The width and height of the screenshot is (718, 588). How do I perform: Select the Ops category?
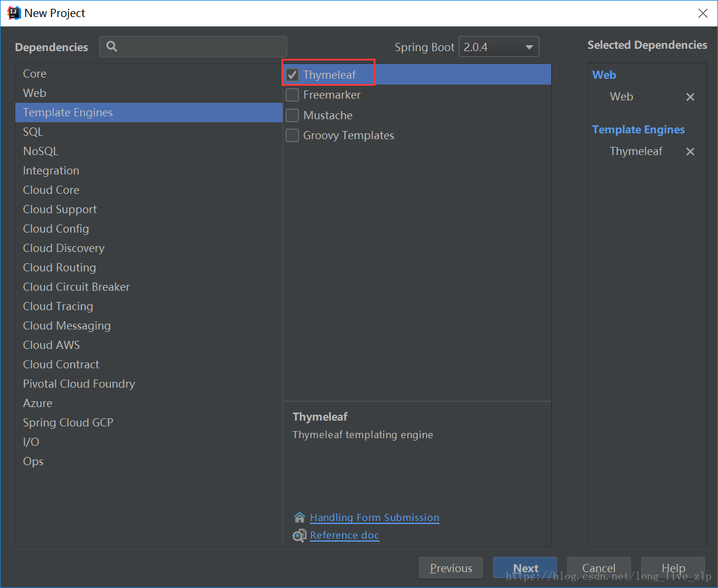pos(149,461)
